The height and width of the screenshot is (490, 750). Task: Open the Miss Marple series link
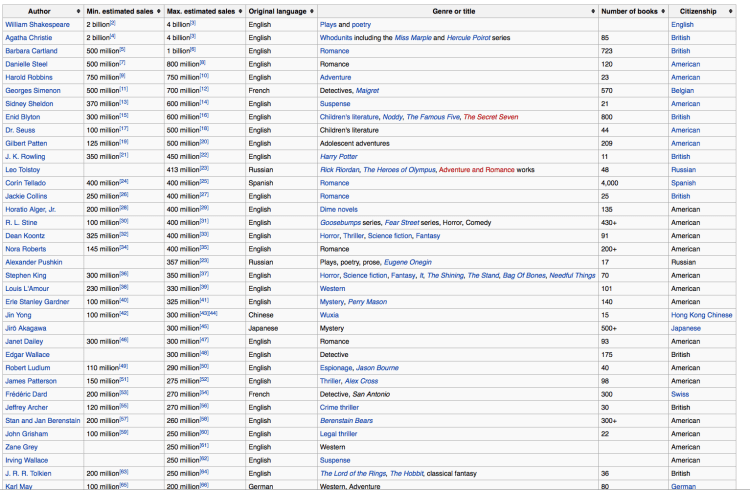click(x=413, y=38)
